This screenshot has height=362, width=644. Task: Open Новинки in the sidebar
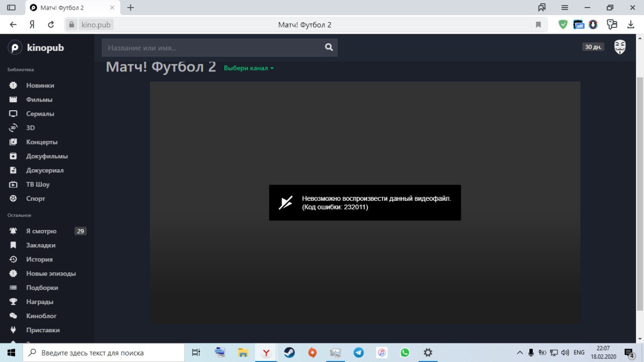tap(40, 86)
